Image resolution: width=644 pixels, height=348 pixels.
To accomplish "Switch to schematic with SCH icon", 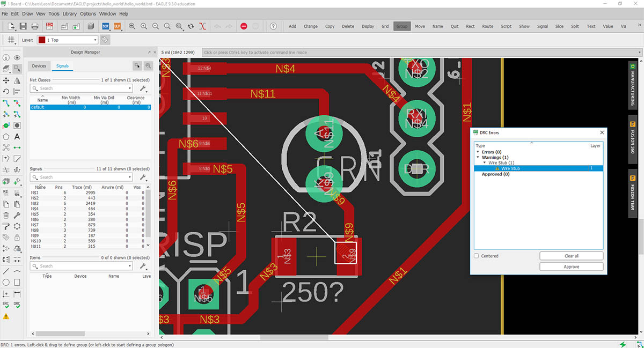I will (50, 26).
